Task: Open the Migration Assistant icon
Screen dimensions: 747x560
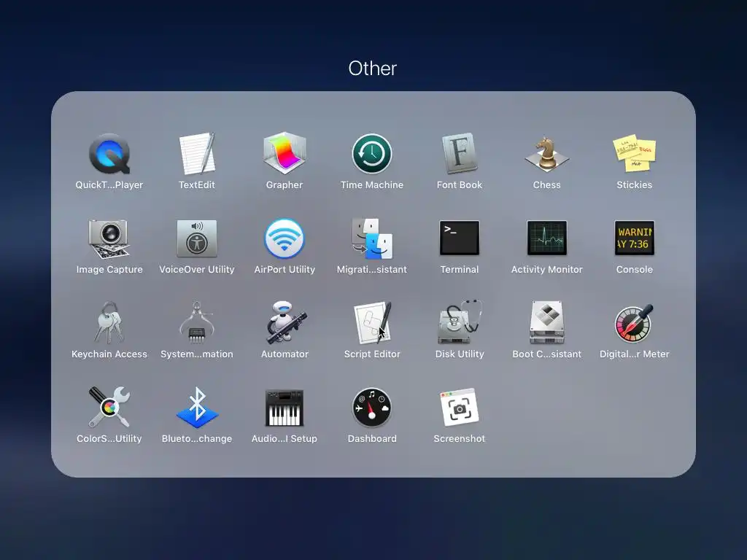Action: tap(372, 238)
